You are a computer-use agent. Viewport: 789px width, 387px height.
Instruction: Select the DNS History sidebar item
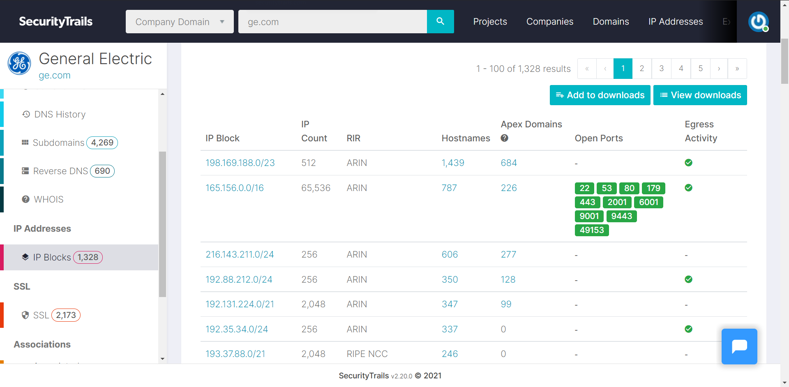point(54,114)
